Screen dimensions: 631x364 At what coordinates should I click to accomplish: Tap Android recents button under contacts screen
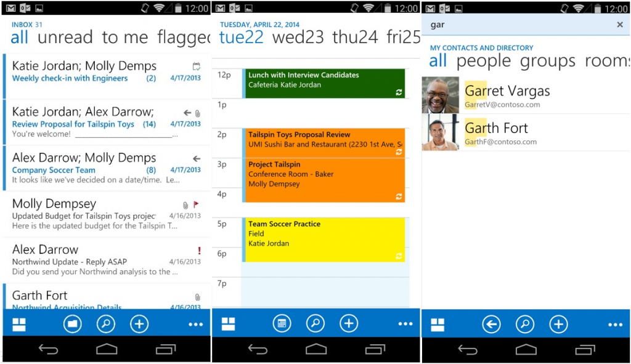point(585,349)
